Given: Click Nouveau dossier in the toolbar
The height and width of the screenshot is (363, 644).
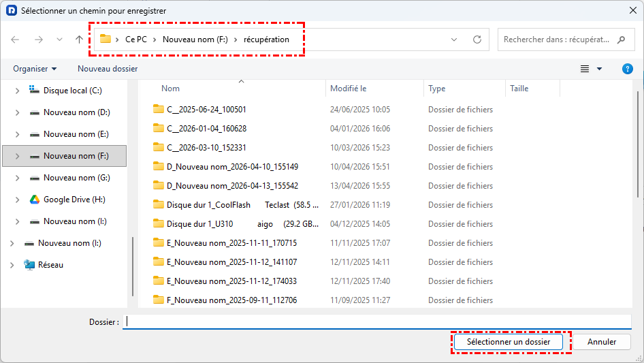Looking at the screenshot, I should pos(108,69).
